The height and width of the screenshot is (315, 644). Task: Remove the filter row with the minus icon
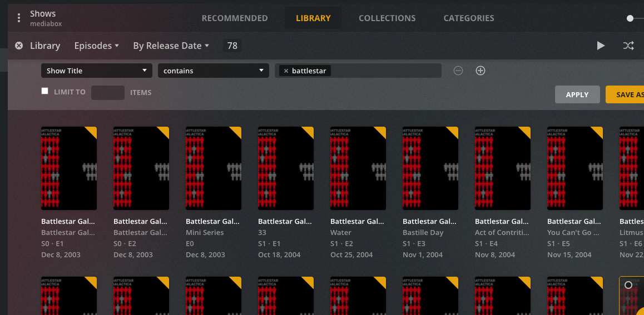(458, 71)
